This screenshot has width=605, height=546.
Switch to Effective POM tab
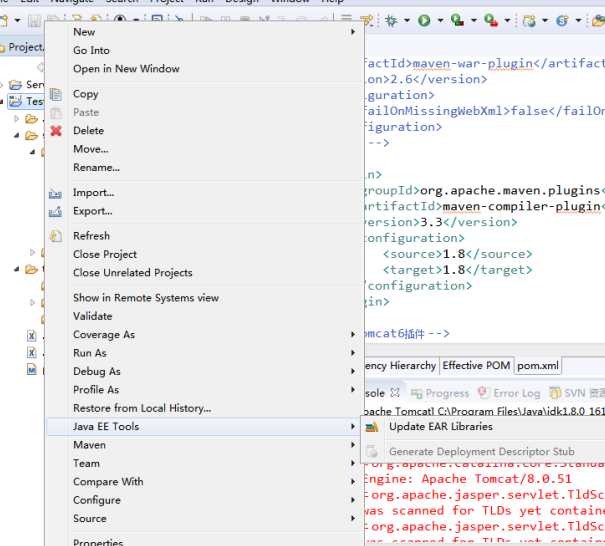pyautogui.click(x=476, y=365)
